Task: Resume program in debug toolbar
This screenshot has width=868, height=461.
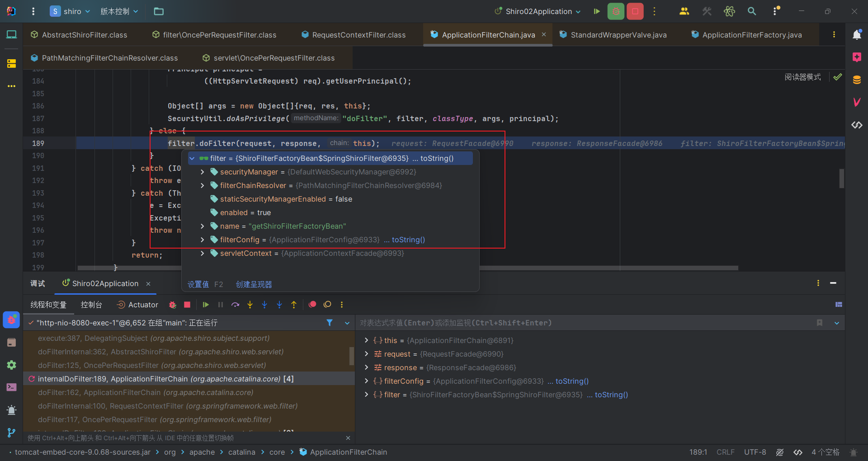Action: pyautogui.click(x=206, y=305)
